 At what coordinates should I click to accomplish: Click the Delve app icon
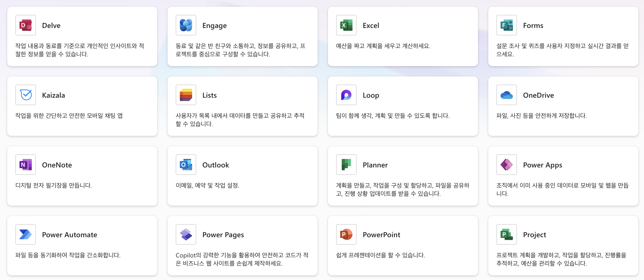point(26,25)
